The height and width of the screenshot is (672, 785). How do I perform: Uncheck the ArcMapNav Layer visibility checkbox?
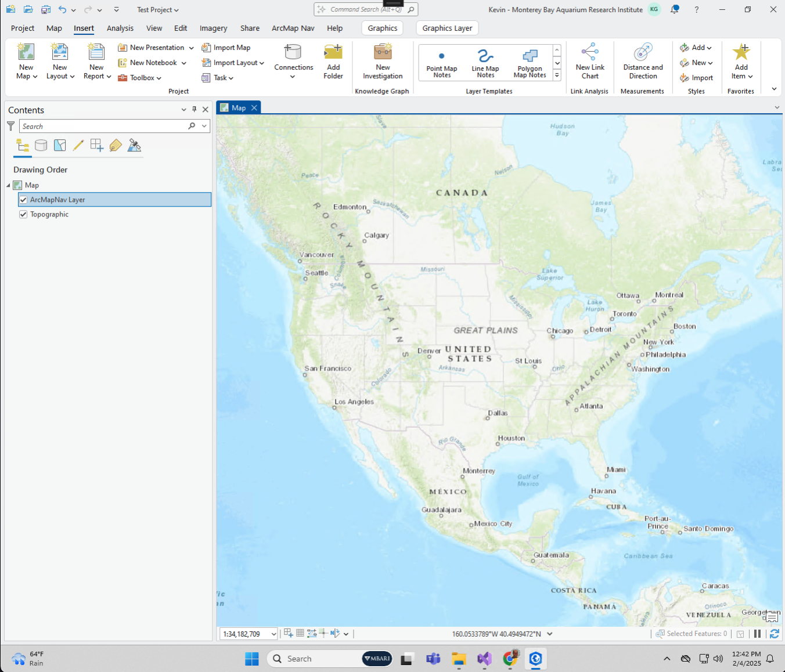[x=23, y=200]
